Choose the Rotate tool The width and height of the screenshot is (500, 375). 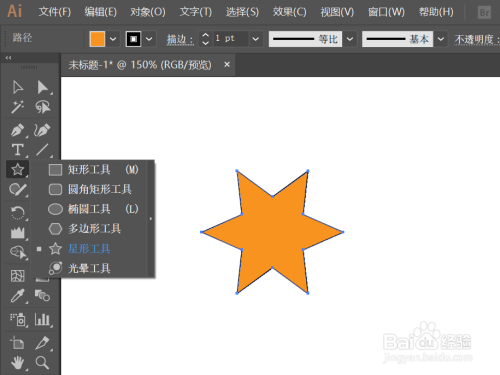click(17, 213)
